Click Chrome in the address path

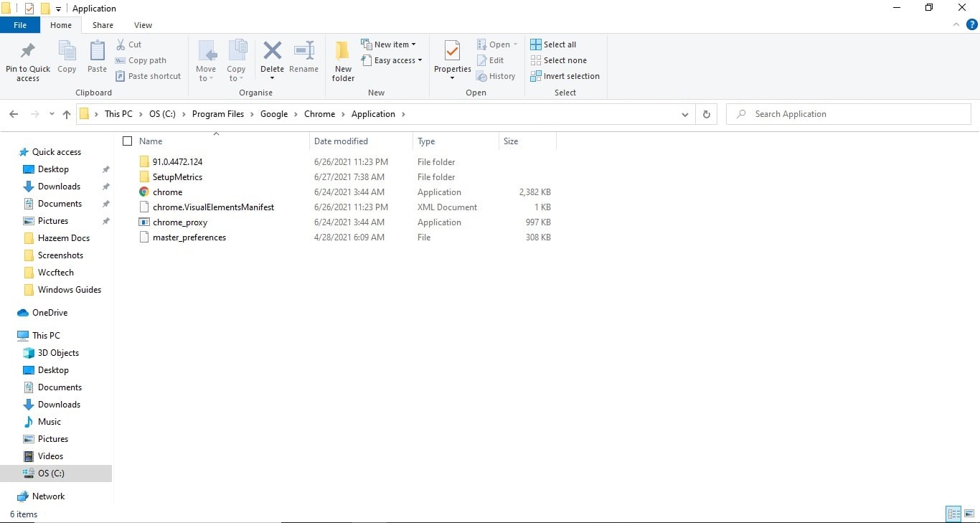click(x=319, y=114)
